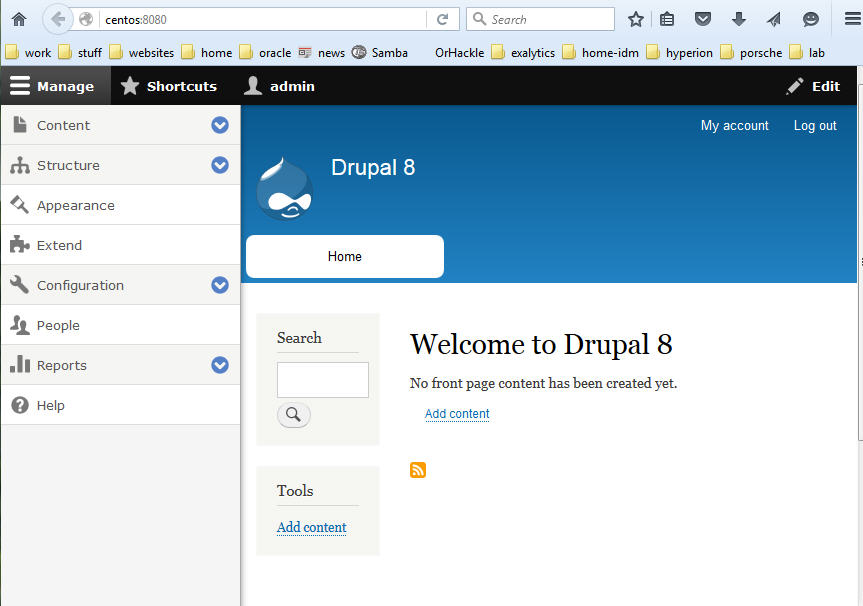
Task: Open the lab bookmarks folder
Action: (x=807, y=53)
